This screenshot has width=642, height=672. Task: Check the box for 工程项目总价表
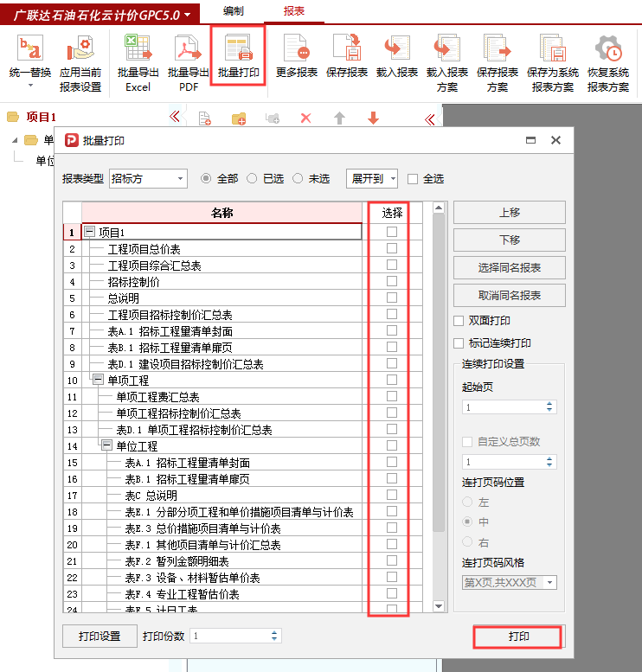pos(392,248)
